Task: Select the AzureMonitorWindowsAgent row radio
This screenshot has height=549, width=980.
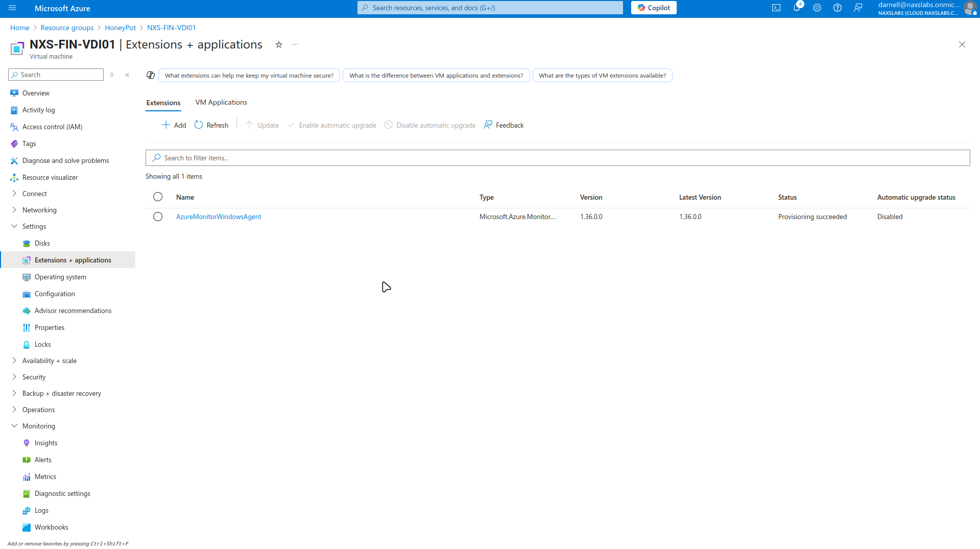Action: pyautogui.click(x=158, y=217)
